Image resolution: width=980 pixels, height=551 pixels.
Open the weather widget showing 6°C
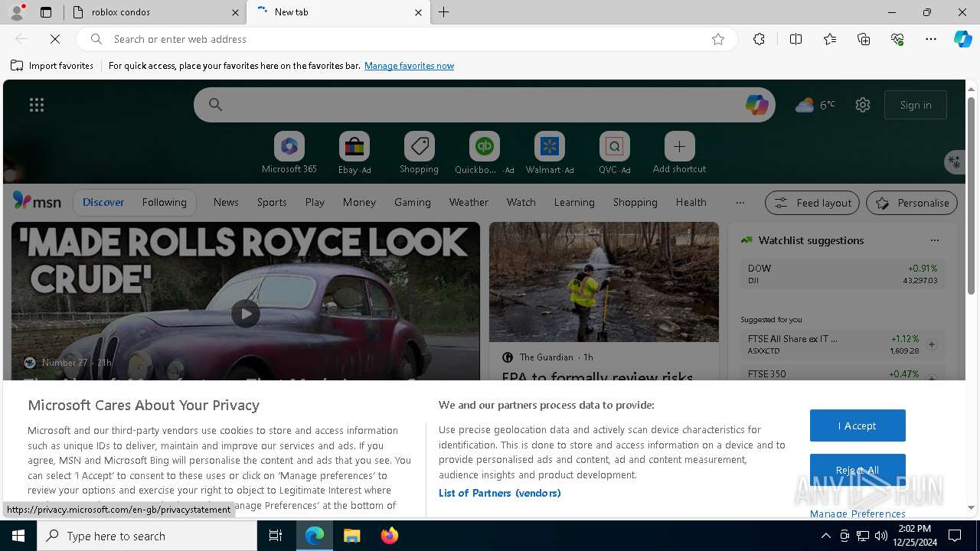(x=815, y=105)
